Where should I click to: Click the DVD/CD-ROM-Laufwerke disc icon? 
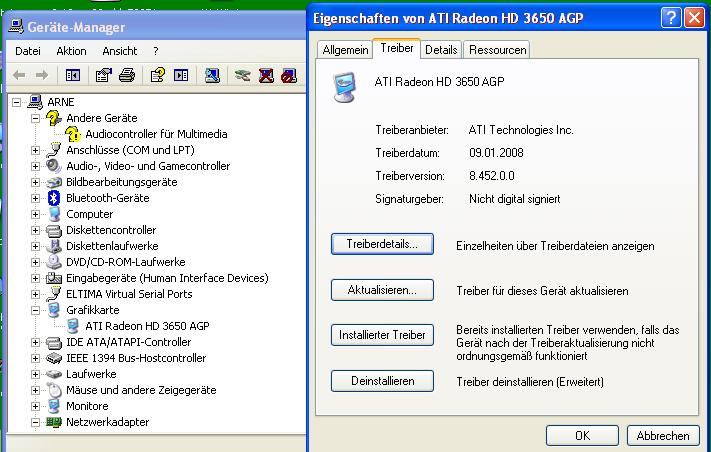(x=54, y=262)
